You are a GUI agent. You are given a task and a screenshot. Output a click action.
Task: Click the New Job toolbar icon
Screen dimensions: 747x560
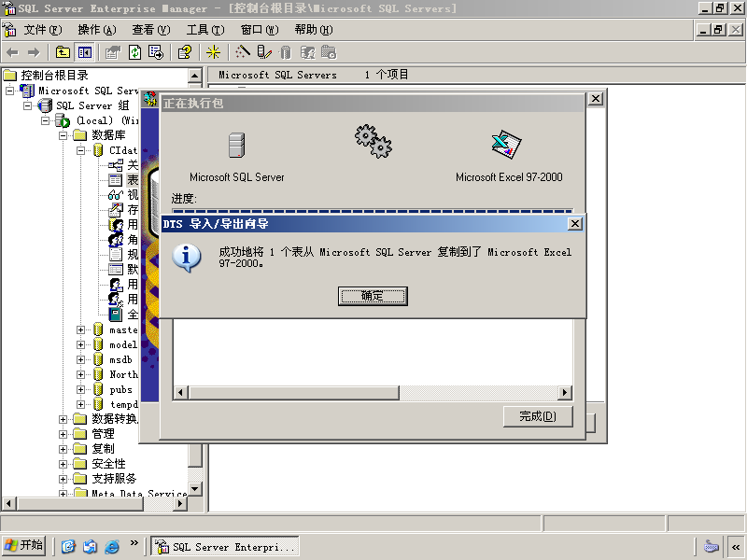coord(329,52)
